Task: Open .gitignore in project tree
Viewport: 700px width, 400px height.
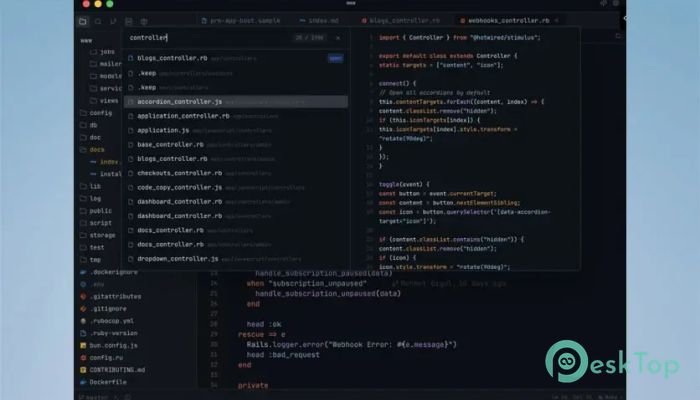Action: click(108, 308)
